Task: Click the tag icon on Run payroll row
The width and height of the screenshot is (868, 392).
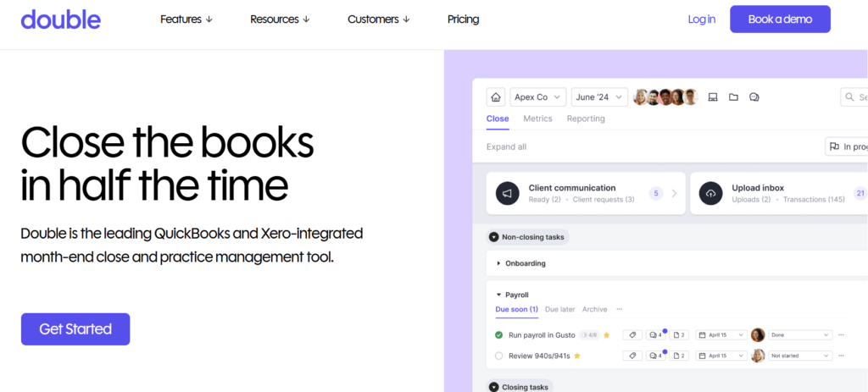Action: [x=632, y=334]
